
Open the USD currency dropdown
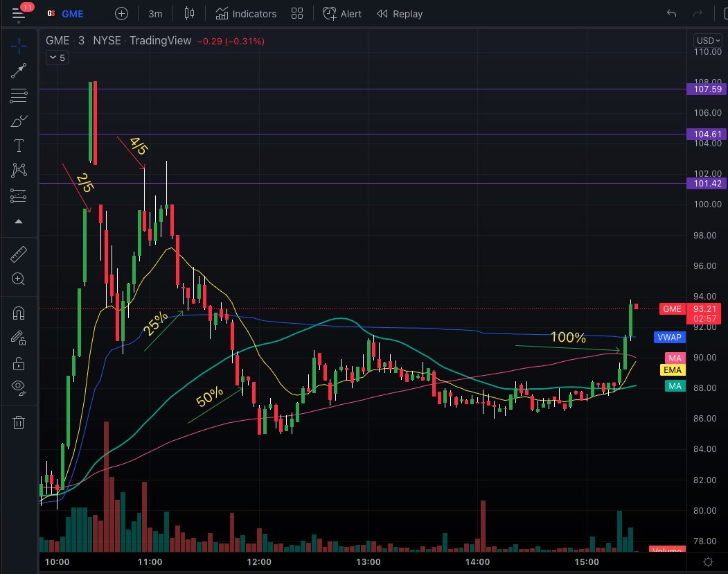pyautogui.click(x=708, y=40)
